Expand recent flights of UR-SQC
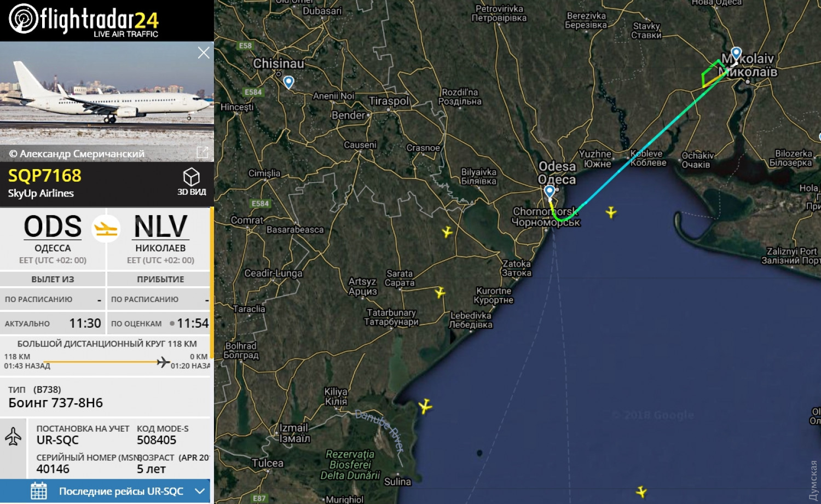The image size is (821, 504). [200, 491]
